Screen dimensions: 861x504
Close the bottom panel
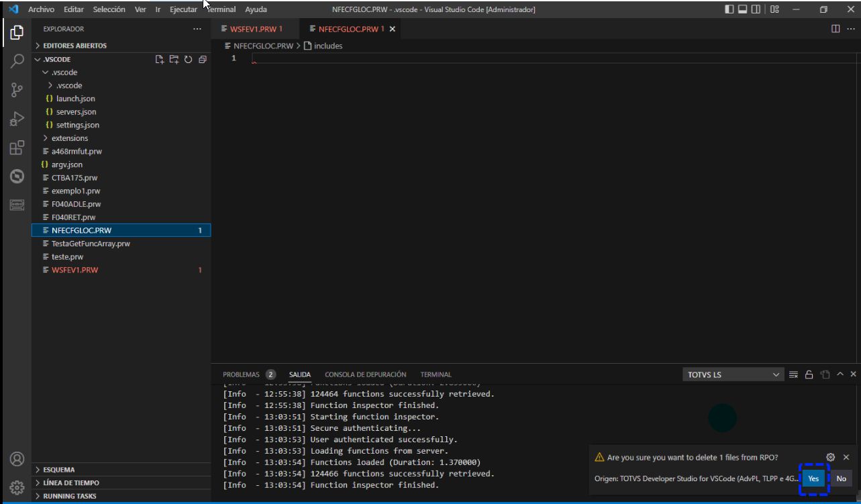pyautogui.click(x=854, y=374)
